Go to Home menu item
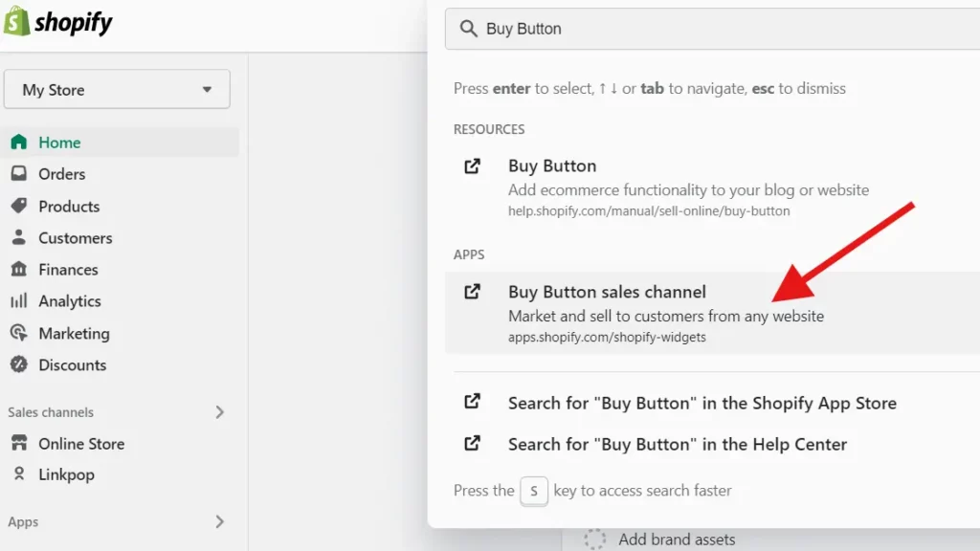Image resolution: width=980 pixels, height=551 pixels. 59,143
